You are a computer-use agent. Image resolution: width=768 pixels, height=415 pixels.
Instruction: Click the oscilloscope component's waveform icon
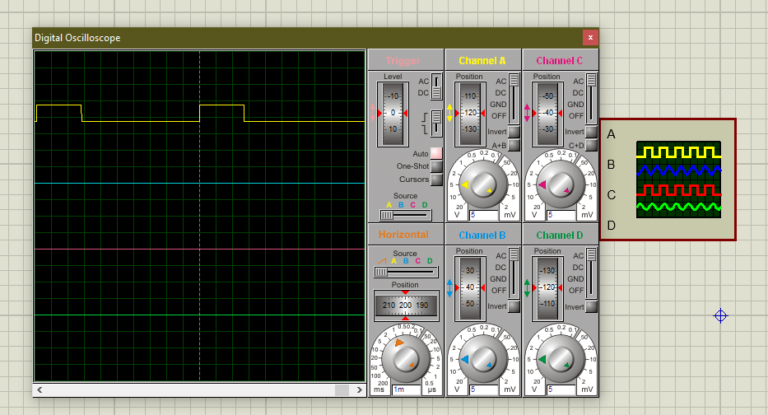click(x=678, y=179)
